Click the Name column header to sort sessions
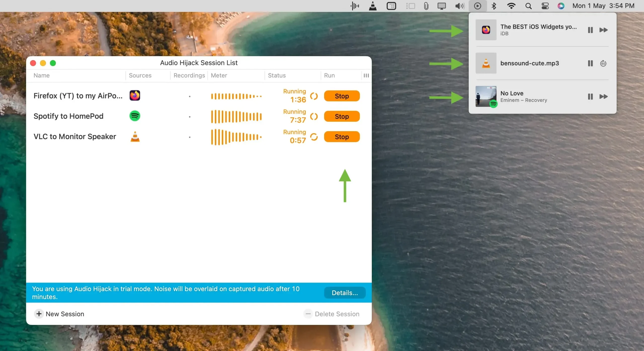This screenshot has width=644, height=351. [x=42, y=75]
